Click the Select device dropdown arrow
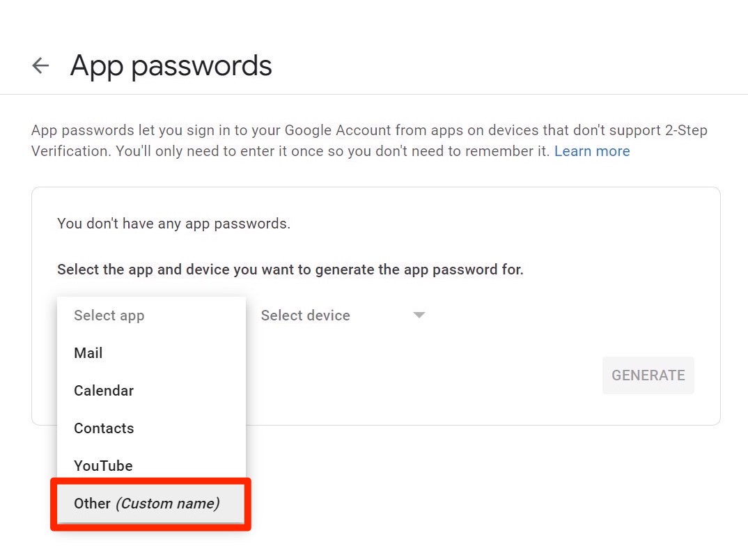 click(x=419, y=316)
